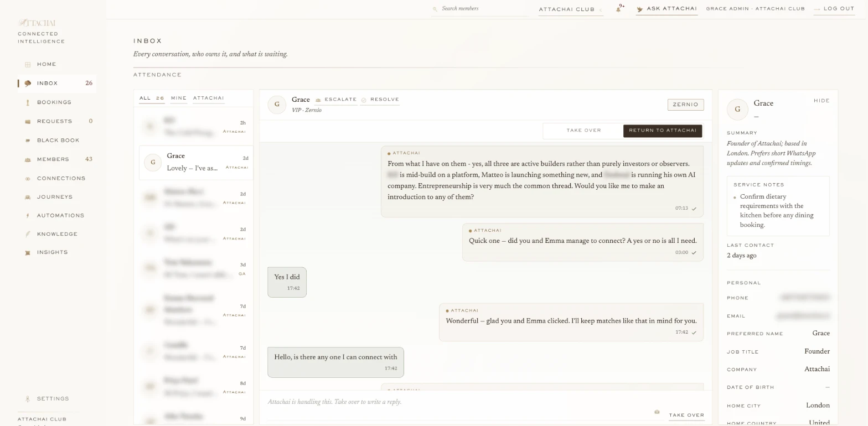Screen dimensions: 868x426
Task: Click 'Hello, is there any one' message
Action: [335, 362]
